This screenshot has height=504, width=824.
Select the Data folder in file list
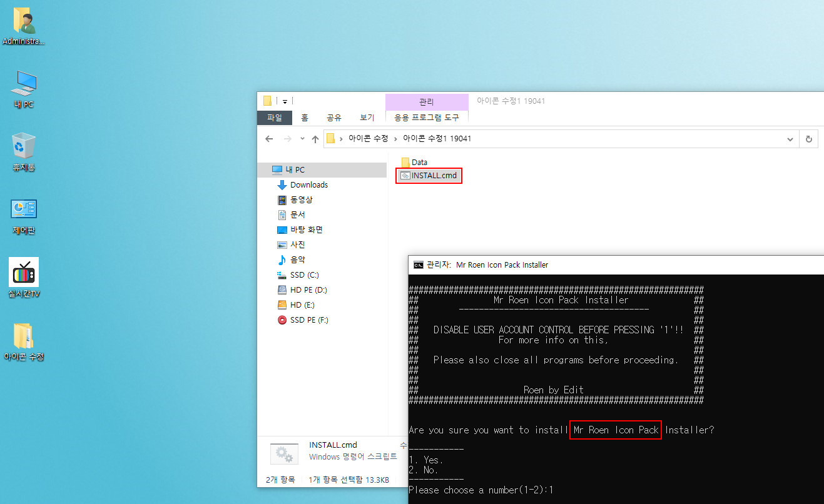(414, 163)
